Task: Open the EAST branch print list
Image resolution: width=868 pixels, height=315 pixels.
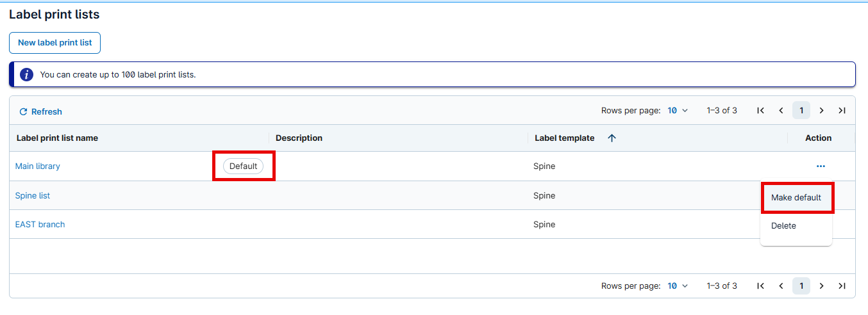Action: [x=40, y=225]
